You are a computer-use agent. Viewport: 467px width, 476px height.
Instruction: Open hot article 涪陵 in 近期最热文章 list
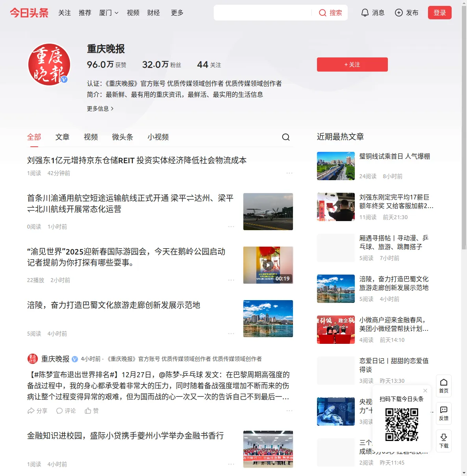coord(394,283)
